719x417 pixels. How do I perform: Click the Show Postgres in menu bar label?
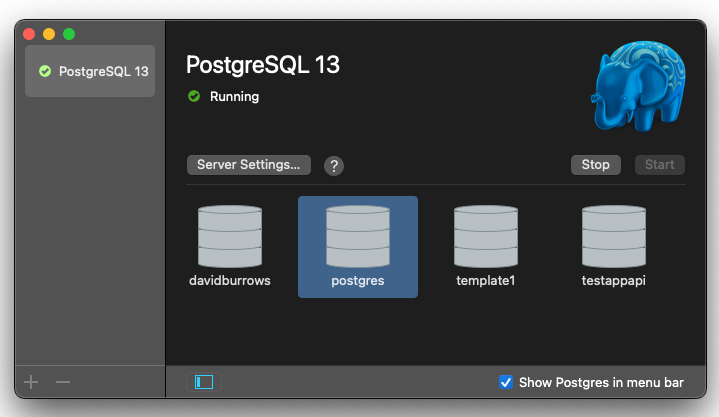(601, 382)
